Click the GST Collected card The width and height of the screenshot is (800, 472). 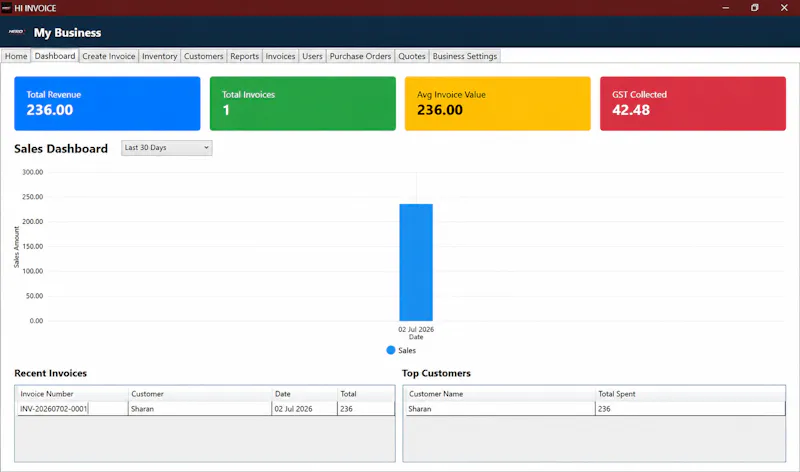pyautogui.click(x=693, y=104)
